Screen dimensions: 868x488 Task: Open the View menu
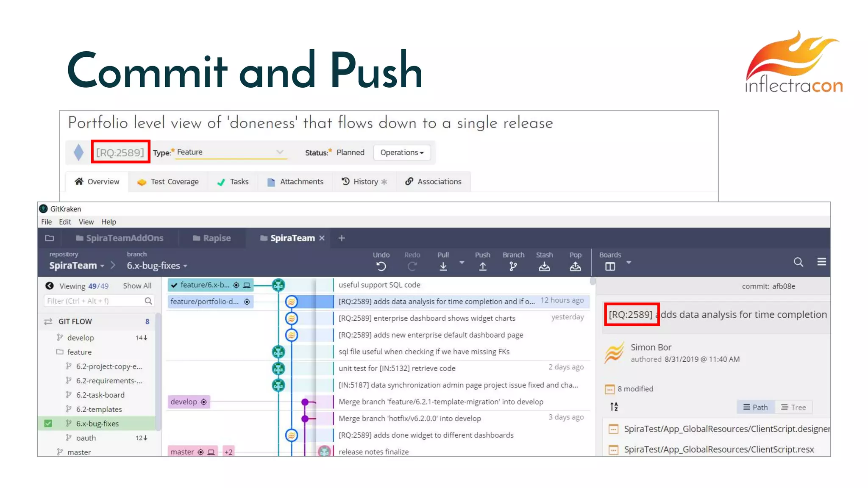86,222
